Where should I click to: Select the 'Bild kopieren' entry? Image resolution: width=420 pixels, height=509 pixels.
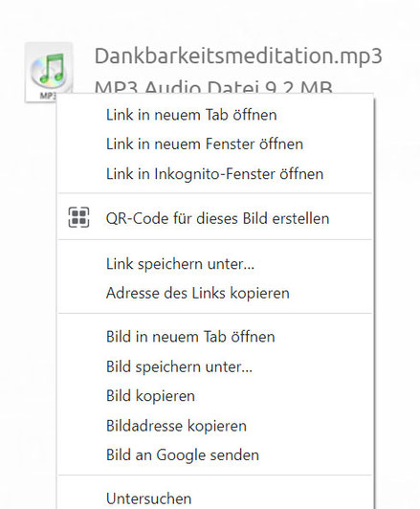click(x=215, y=396)
